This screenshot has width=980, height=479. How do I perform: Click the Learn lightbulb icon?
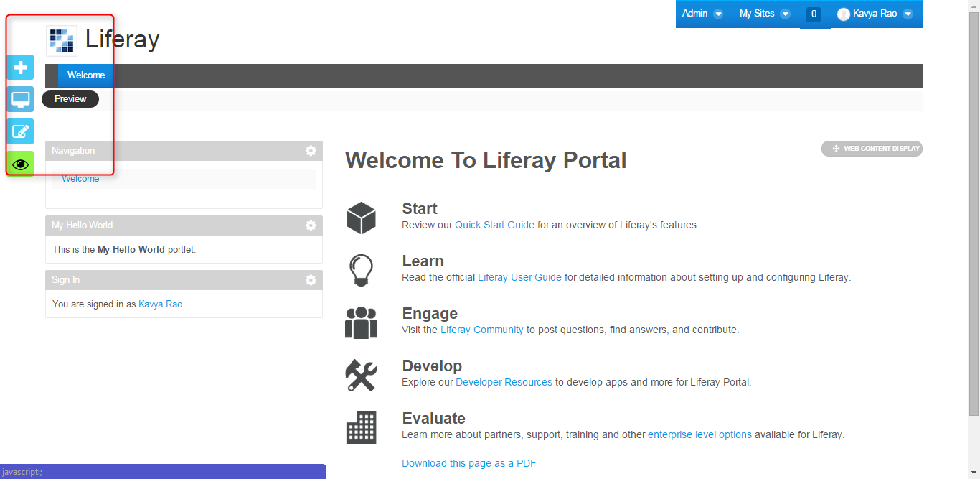tap(361, 271)
